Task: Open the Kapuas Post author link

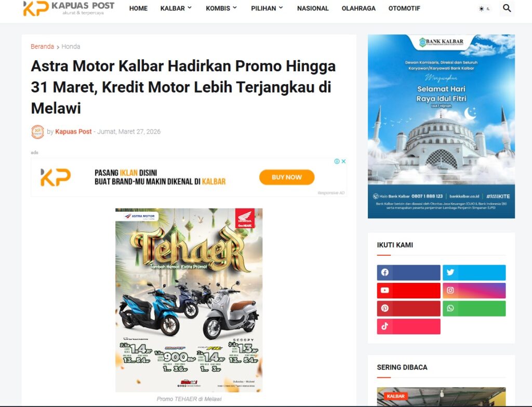Action: click(73, 132)
